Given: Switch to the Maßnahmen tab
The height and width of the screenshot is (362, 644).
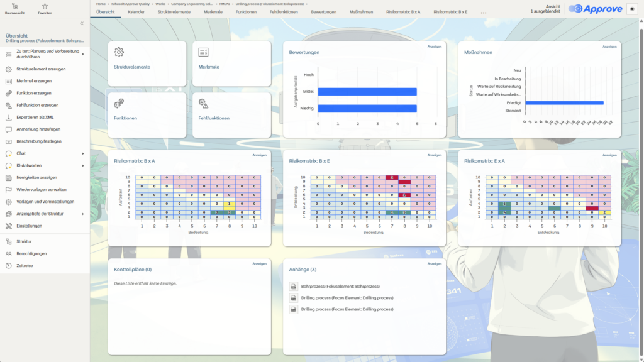Looking at the screenshot, I should coord(361,12).
